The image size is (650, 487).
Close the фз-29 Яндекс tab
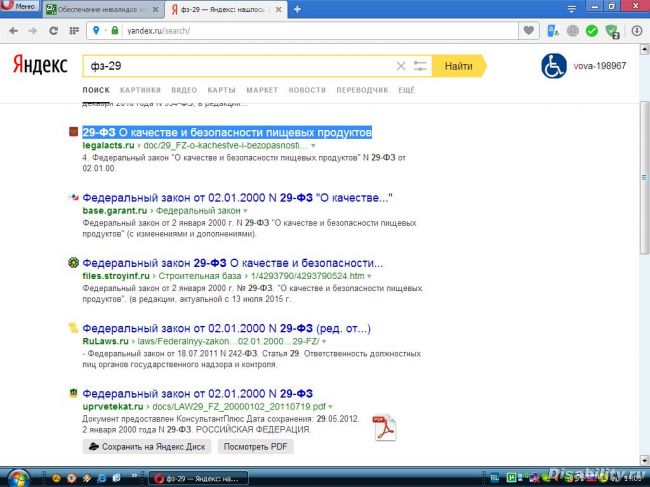click(x=279, y=9)
